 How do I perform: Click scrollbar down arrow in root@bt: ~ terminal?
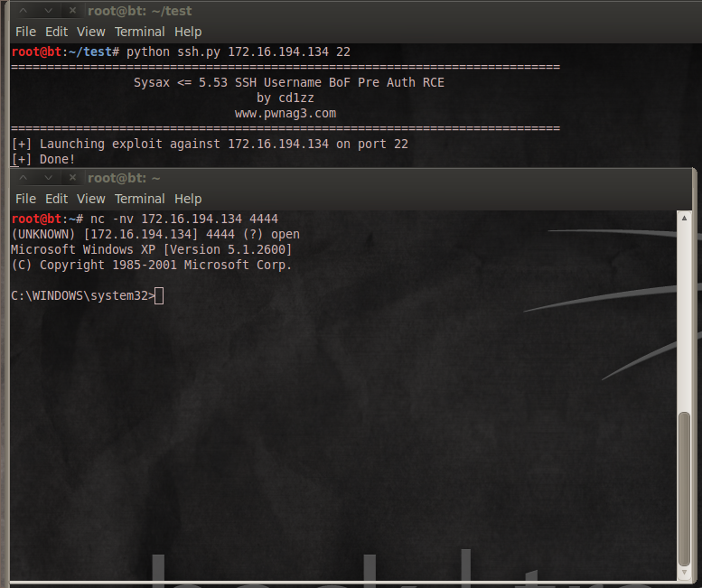[x=684, y=573]
